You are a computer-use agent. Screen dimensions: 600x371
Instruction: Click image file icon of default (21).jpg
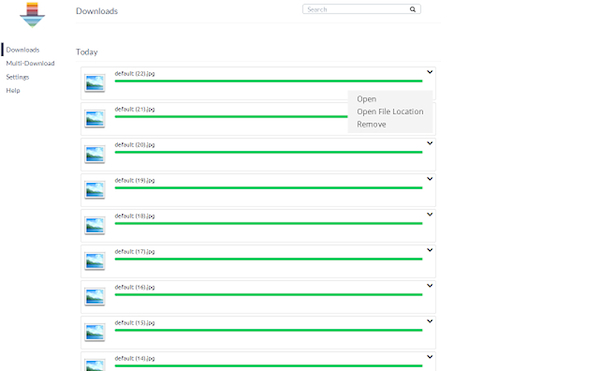click(95, 119)
